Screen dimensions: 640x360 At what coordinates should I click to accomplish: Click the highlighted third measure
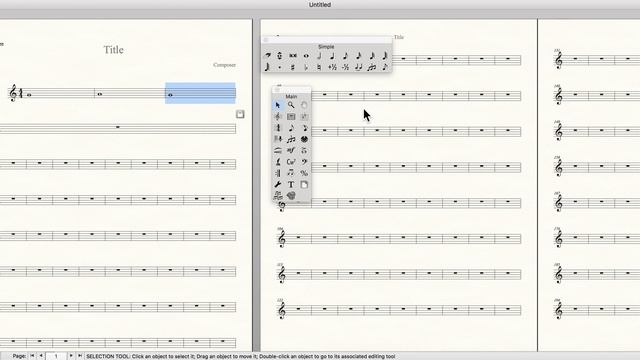point(200,93)
